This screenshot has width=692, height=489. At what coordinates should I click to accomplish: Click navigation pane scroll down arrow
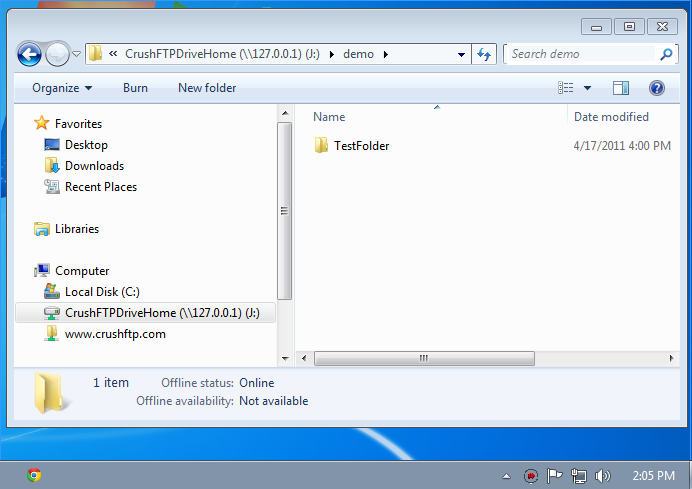point(285,358)
